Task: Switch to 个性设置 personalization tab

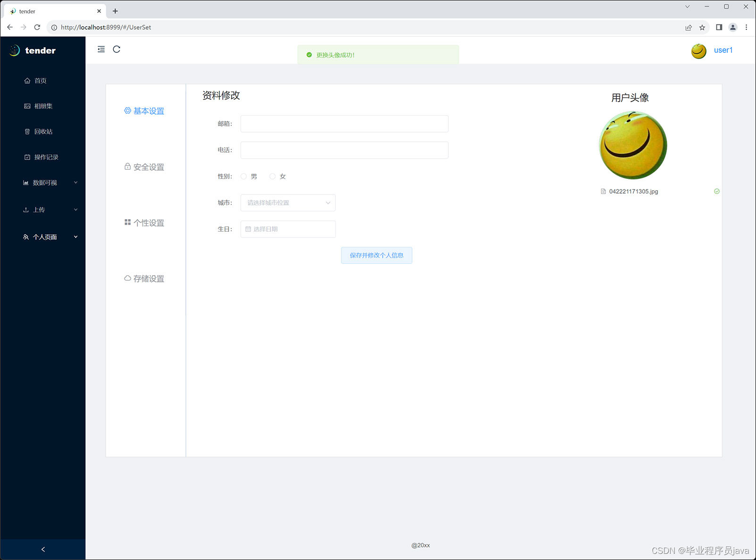Action: pyautogui.click(x=144, y=223)
